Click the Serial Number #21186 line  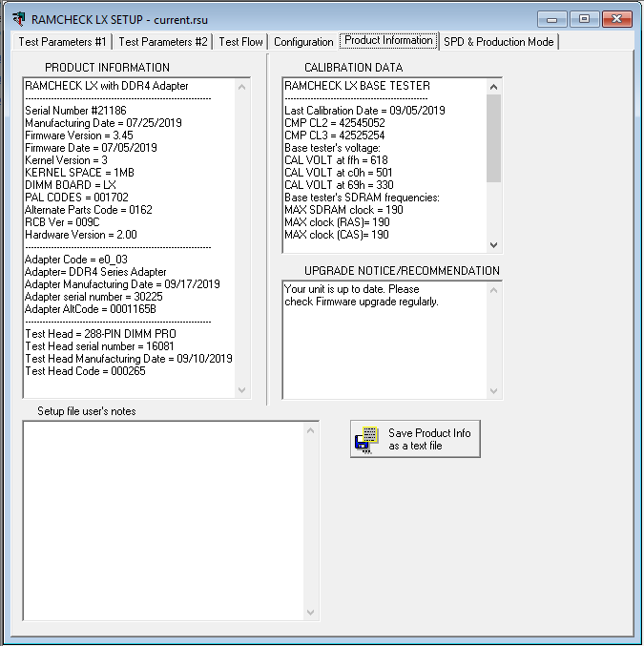click(x=75, y=111)
